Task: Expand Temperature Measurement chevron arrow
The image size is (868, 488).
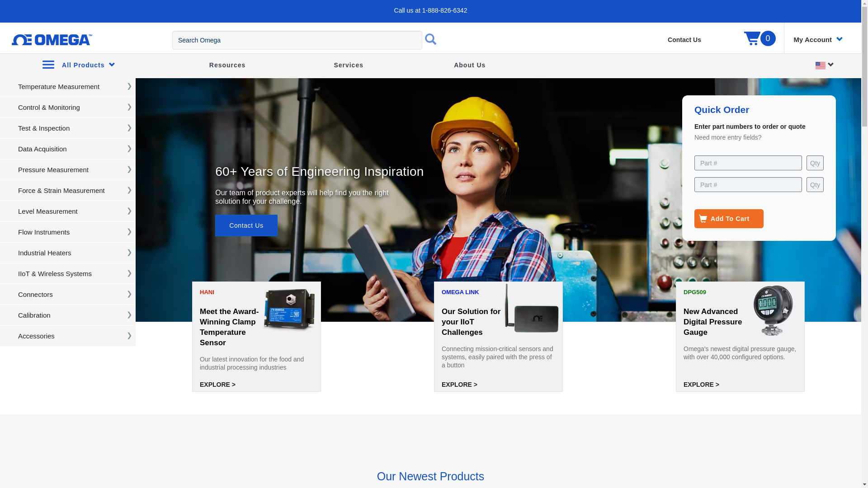Action: tap(129, 86)
